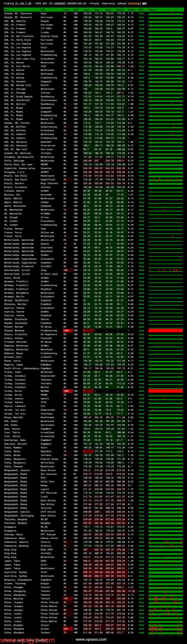The image size is (187, 644).
Task: Click the chart for Shanghai Aliyun row
Action: tap(165, 629)
